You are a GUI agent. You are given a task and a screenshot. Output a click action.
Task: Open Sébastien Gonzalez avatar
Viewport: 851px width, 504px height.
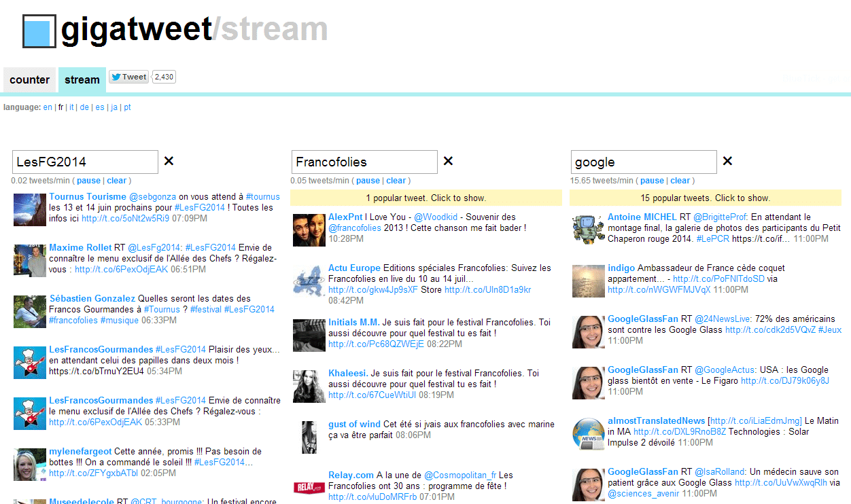30,311
